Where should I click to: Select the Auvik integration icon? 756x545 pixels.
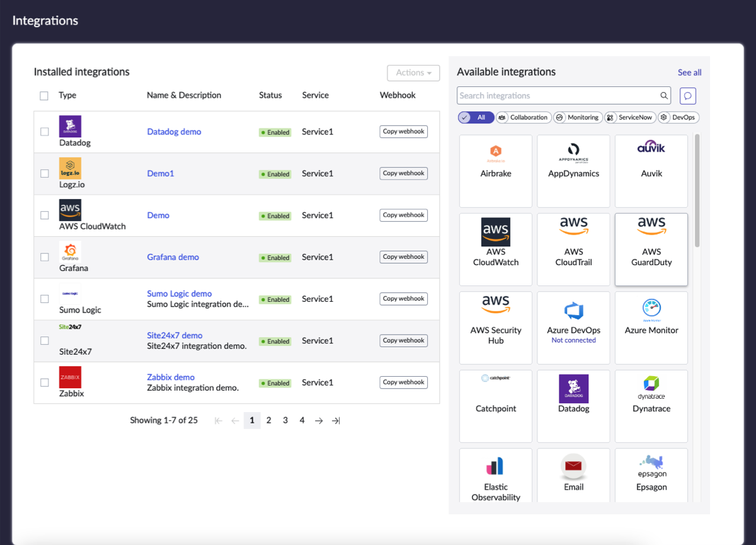click(651, 149)
